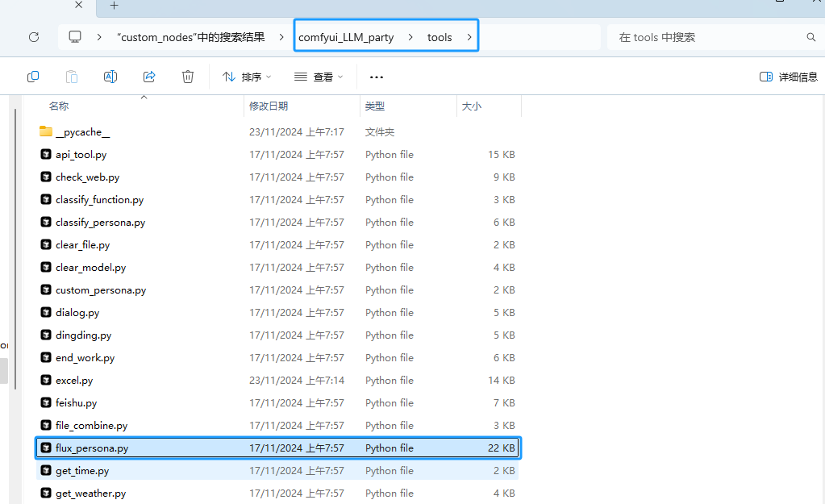The height and width of the screenshot is (504, 825).
Task: Toggle the 详细信息 details pane
Action: coord(789,77)
